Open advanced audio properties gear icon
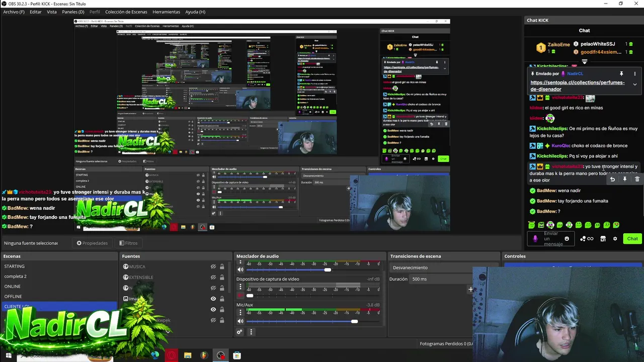644x362 pixels. 239,332
